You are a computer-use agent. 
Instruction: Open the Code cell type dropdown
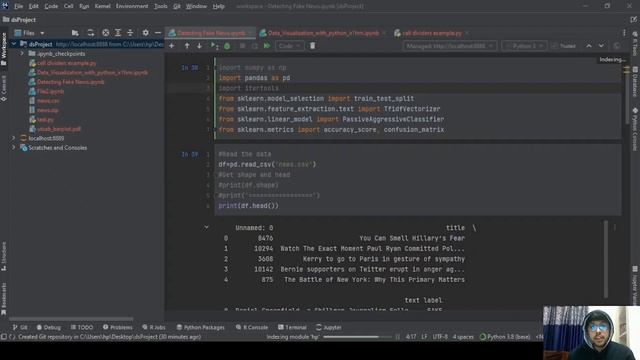pyautogui.click(x=289, y=46)
